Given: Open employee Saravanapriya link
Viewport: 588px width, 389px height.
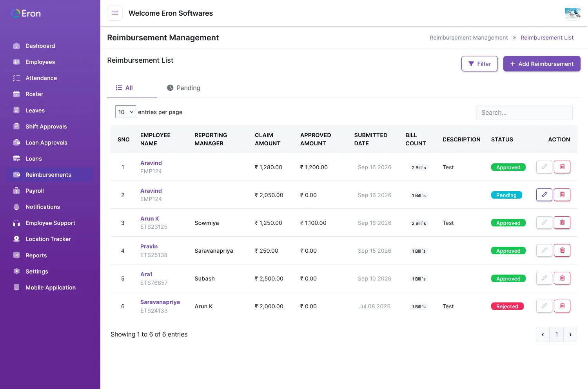Looking at the screenshot, I should tap(160, 302).
